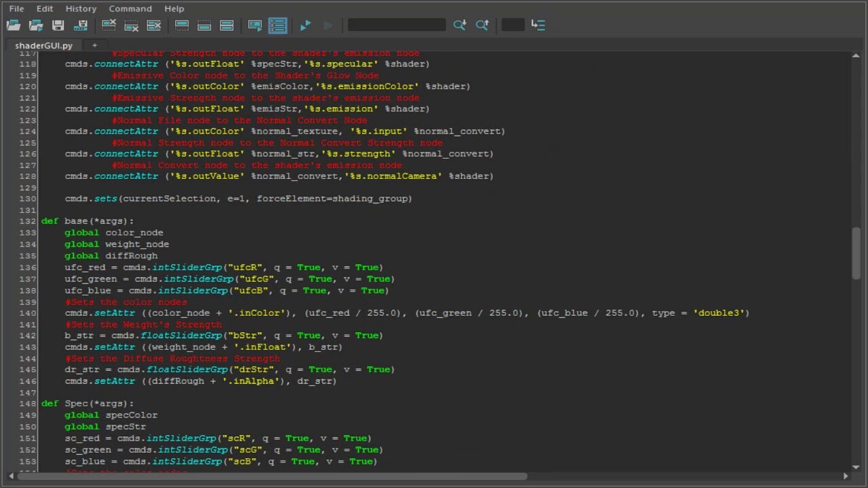Viewport: 868px width, 488px height.
Task: Click the Open Script folder icon
Action: click(13, 25)
